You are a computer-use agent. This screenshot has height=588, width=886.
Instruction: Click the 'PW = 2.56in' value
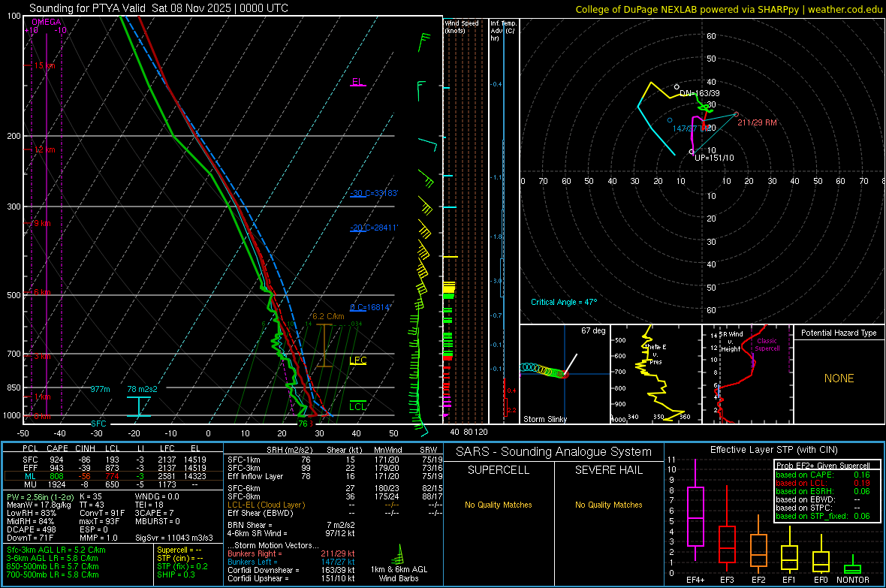(x=38, y=496)
